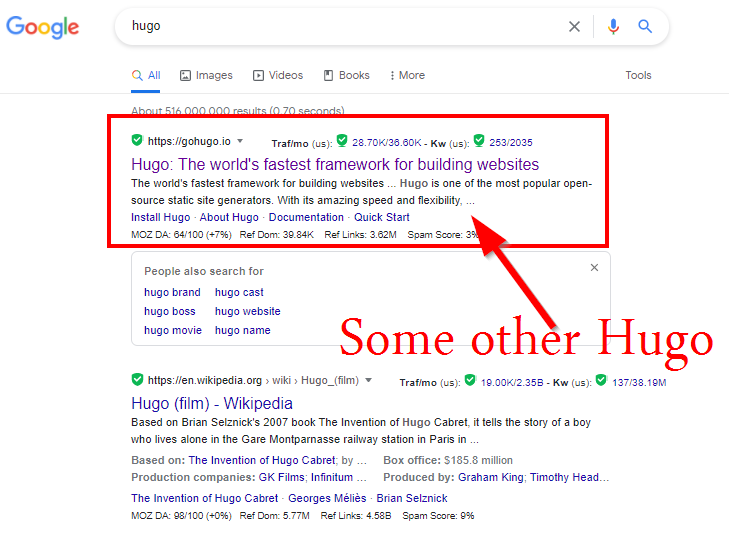Open the Hugo framework result title link
Image resolution: width=729 pixels, height=555 pixels.
(334, 164)
